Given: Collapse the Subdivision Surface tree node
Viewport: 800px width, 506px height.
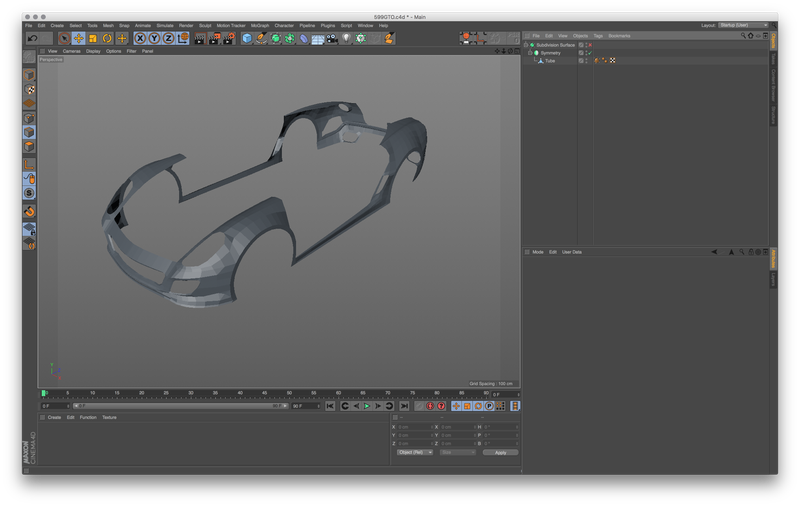Looking at the screenshot, I should pos(526,45).
